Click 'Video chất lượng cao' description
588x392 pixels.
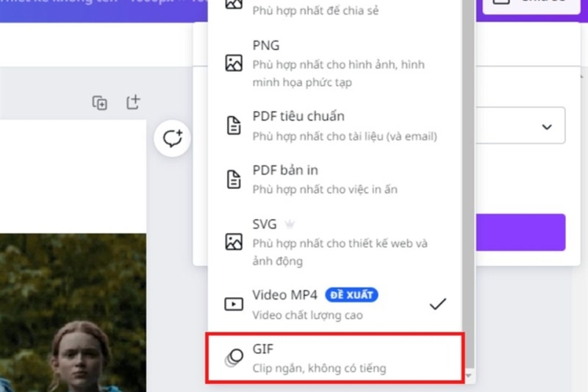[307, 315]
